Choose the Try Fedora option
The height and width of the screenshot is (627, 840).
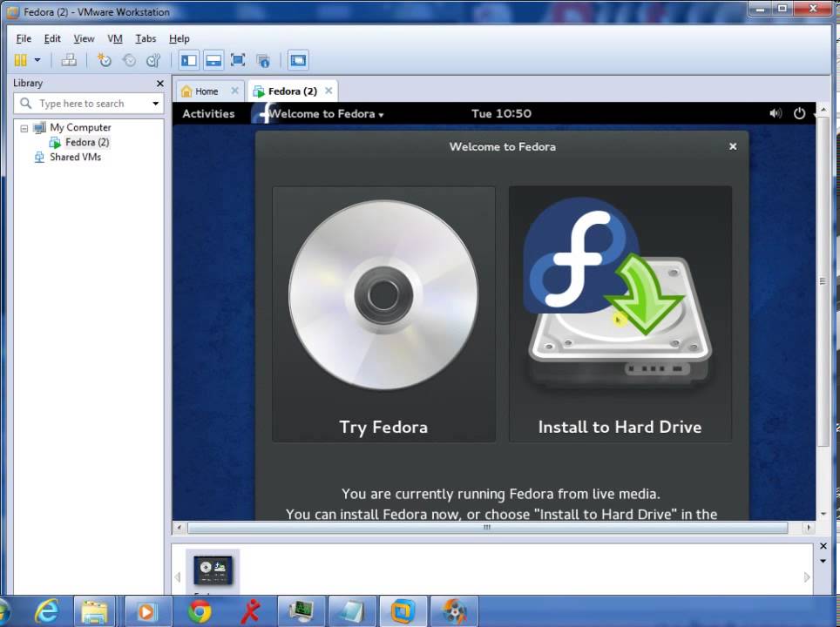(383, 314)
